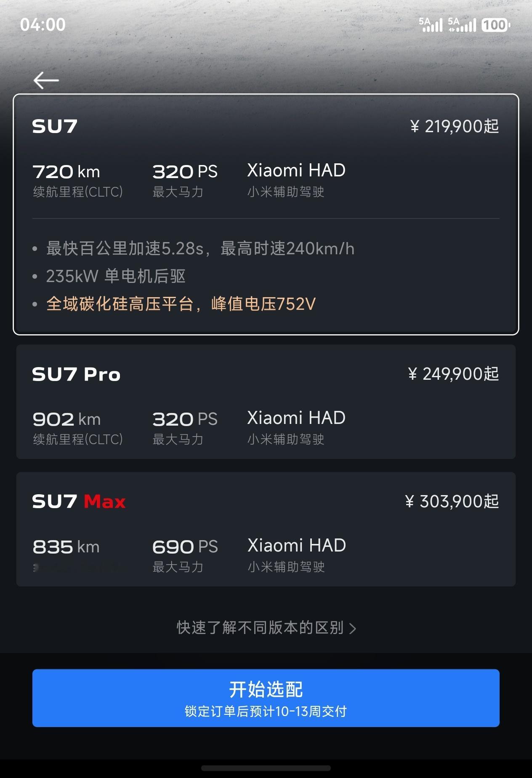
Task: Tap the home indicator bar at bottom
Action: [266, 768]
